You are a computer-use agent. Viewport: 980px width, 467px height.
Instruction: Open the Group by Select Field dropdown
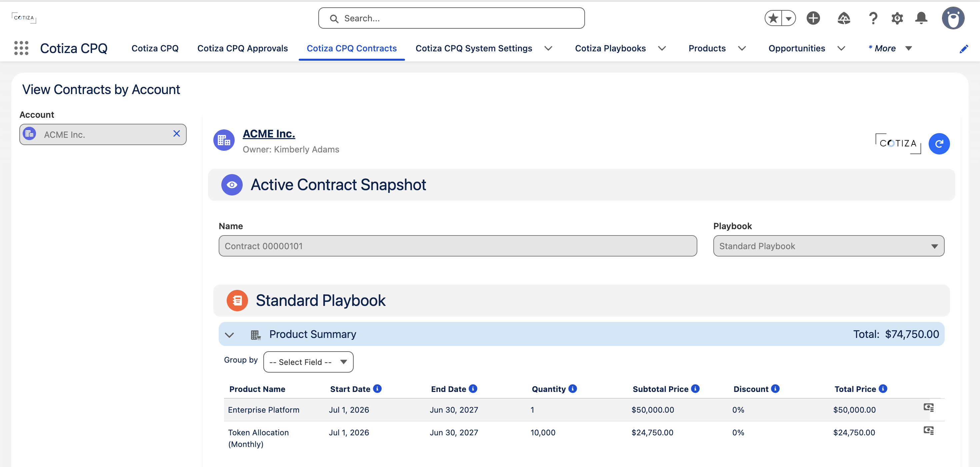[x=308, y=362]
